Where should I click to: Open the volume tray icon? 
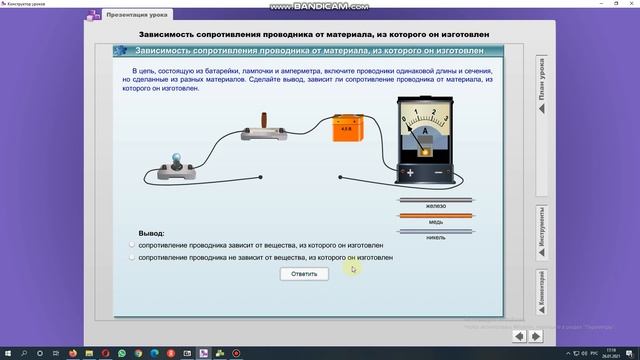584,353
